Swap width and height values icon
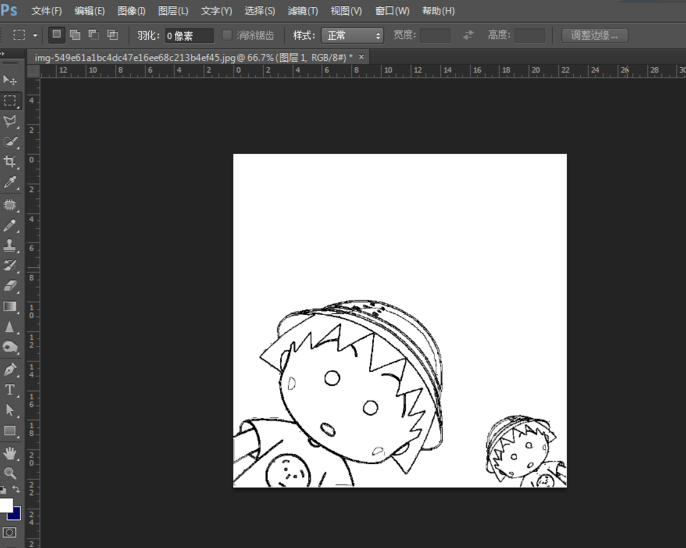686x548 pixels. pos(468,35)
